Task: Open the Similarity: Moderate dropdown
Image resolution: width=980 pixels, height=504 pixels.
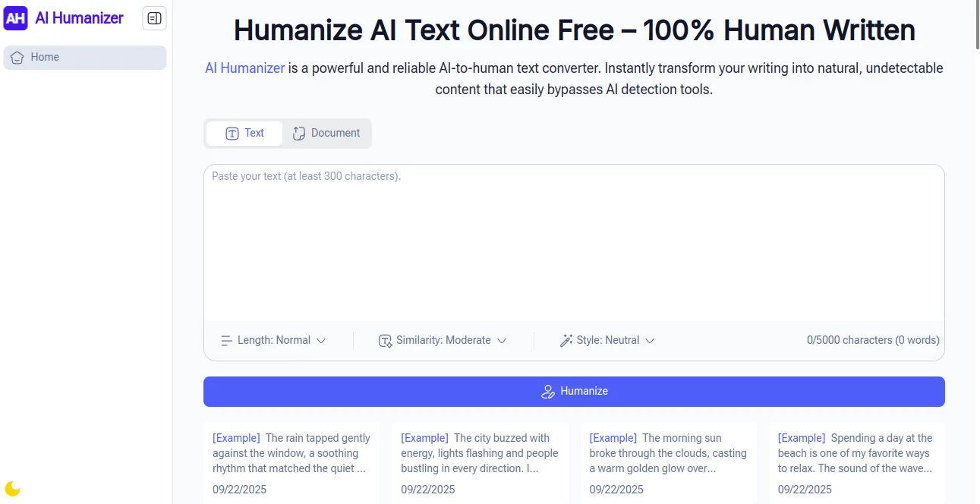Action: coord(443,340)
